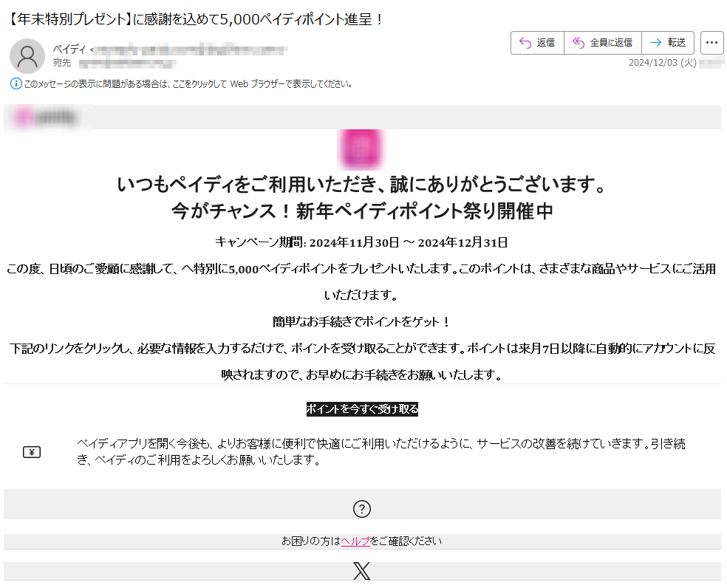The image size is (727, 588).
Task: Click the キャンペーン期間 date line
Action: [x=361, y=242]
